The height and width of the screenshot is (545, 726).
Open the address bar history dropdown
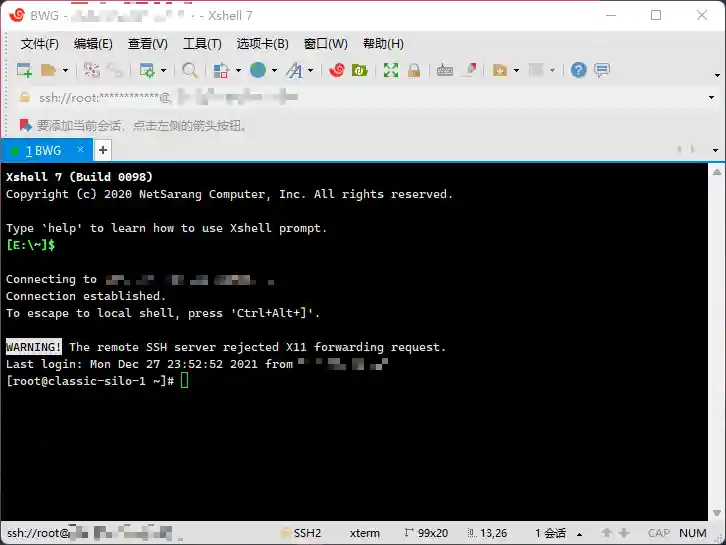point(712,98)
